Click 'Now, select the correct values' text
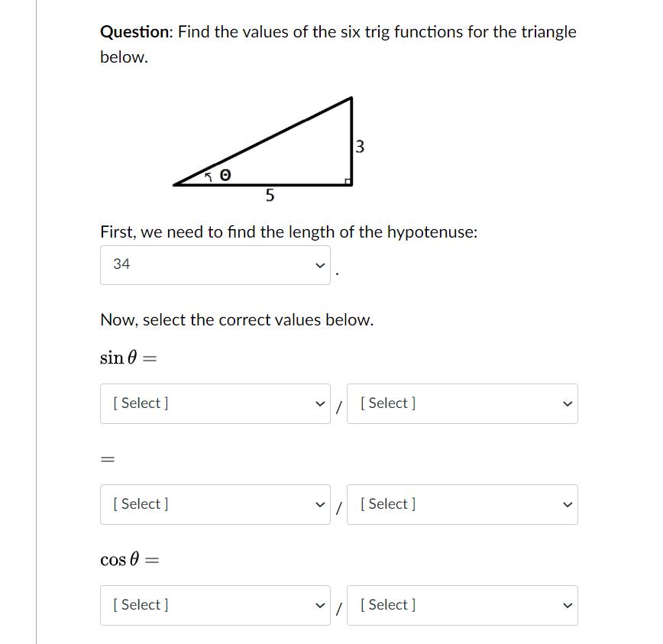 tap(237, 320)
